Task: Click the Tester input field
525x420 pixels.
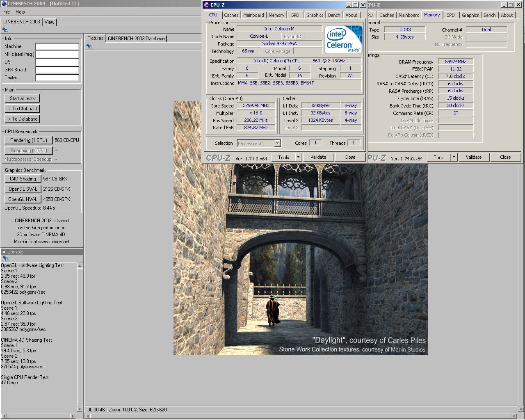Action: [x=57, y=78]
